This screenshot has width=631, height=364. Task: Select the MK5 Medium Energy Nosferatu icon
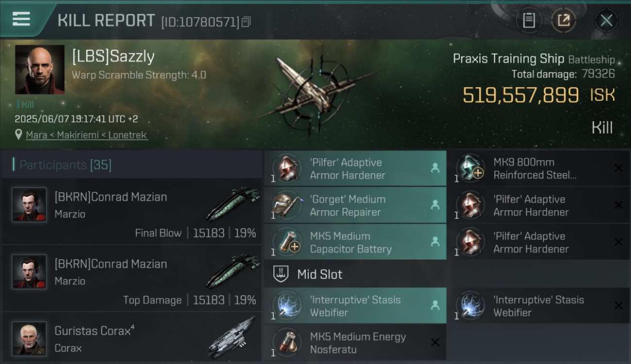(x=286, y=343)
